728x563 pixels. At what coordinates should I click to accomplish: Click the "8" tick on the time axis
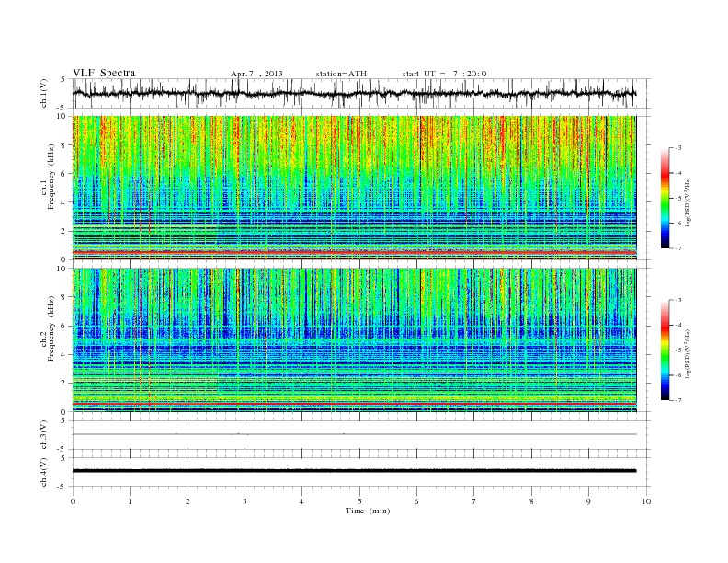pos(531,501)
